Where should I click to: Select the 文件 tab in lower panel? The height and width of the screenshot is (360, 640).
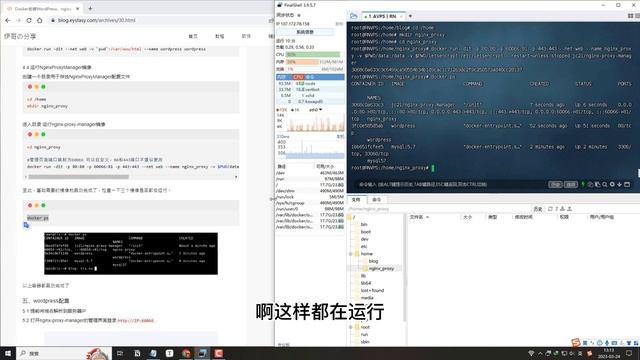click(356, 200)
